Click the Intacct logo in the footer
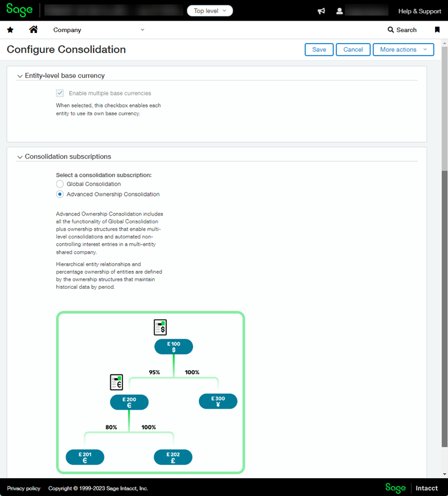This screenshot has height=496, width=448. [x=427, y=488]
